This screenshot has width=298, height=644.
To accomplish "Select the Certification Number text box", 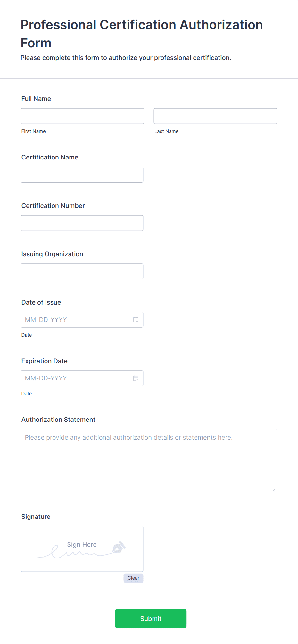I will 82,223.
